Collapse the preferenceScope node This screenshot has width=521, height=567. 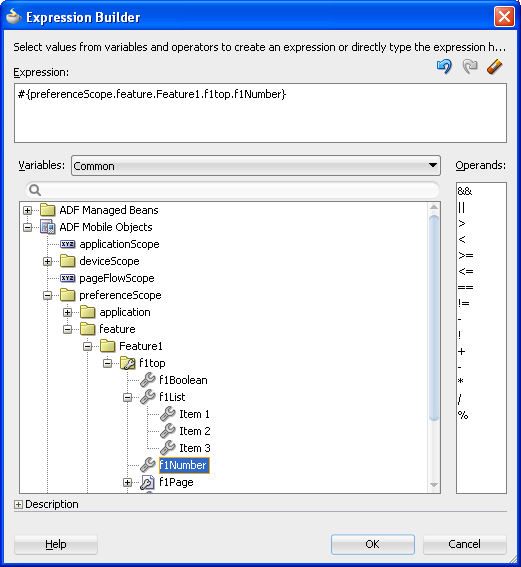coord(47,295)
